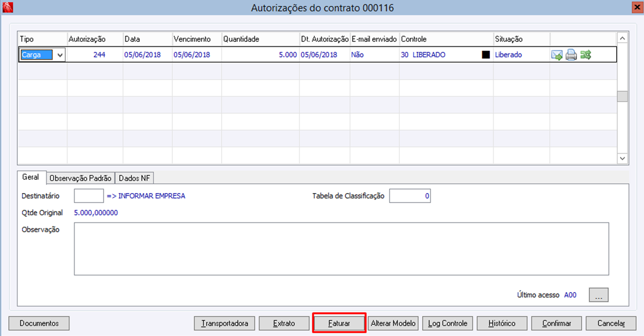Image resolution: width=644 pixels, height=336 pixels.
Task: Click the Data column header
Action: coord(148,39)
